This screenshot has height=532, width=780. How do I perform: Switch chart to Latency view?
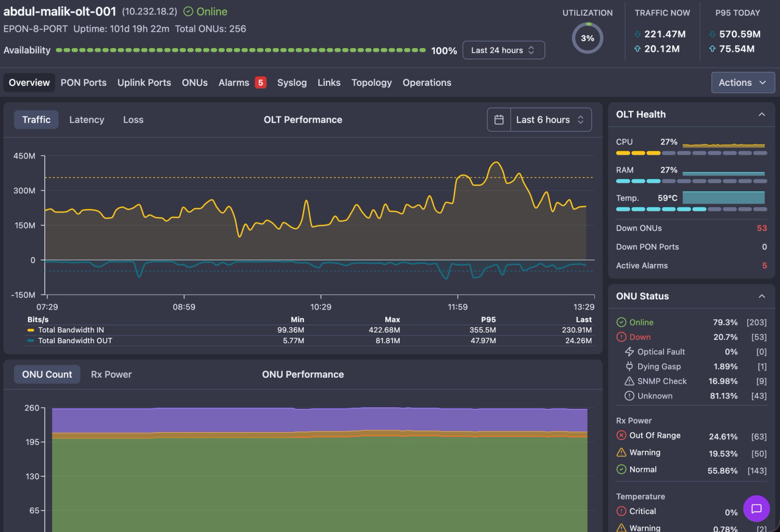click(87, 119)
